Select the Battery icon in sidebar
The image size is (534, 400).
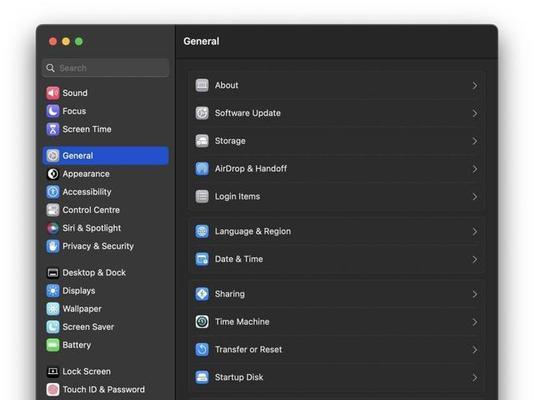[x=53, y=345]
